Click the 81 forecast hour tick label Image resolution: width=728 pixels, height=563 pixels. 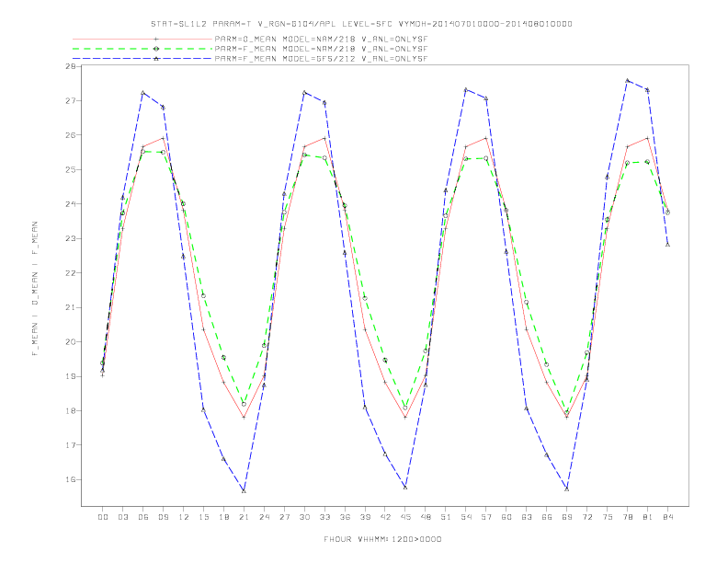648,517
